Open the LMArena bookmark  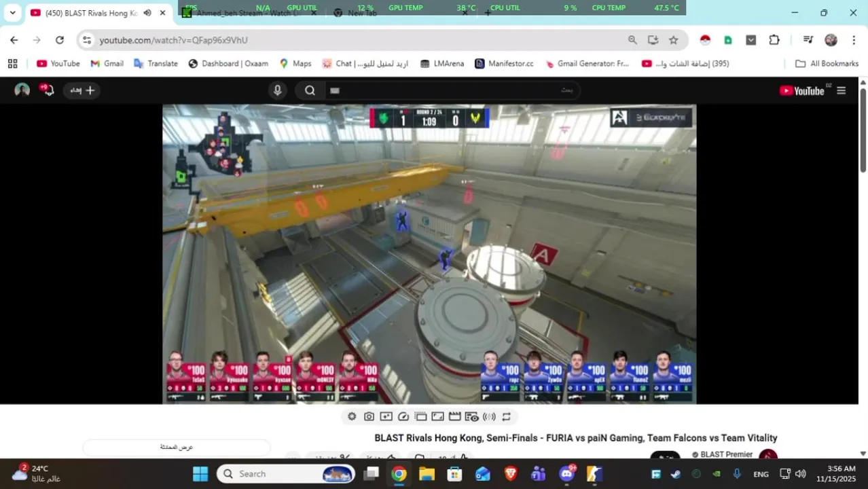pyautogui.click(x=442, y=63)
